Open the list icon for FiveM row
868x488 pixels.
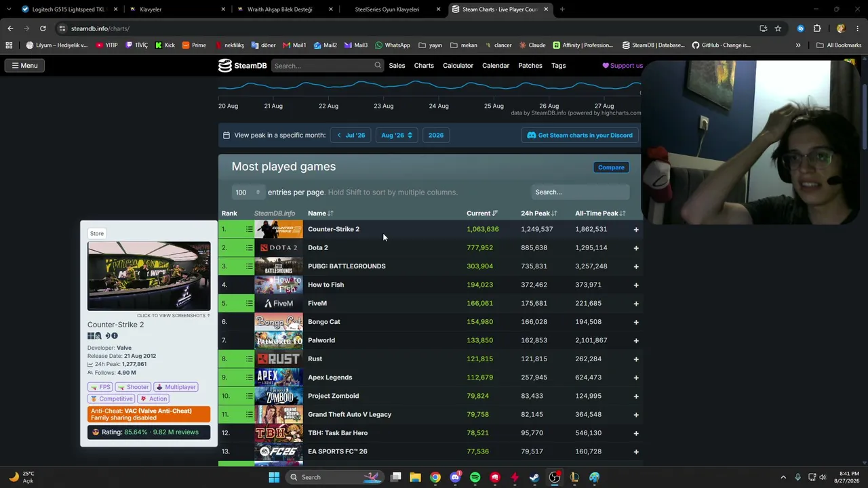coord(249,303)
